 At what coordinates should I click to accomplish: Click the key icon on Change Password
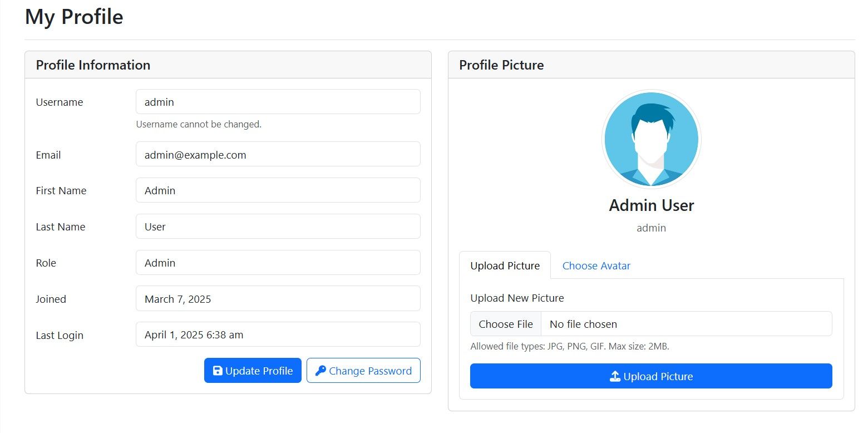click(320, 371)
